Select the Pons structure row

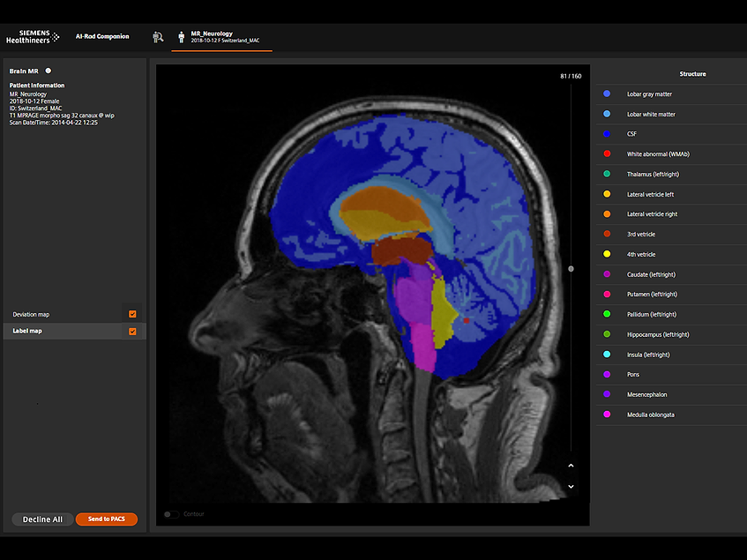[x=669, y=374]
